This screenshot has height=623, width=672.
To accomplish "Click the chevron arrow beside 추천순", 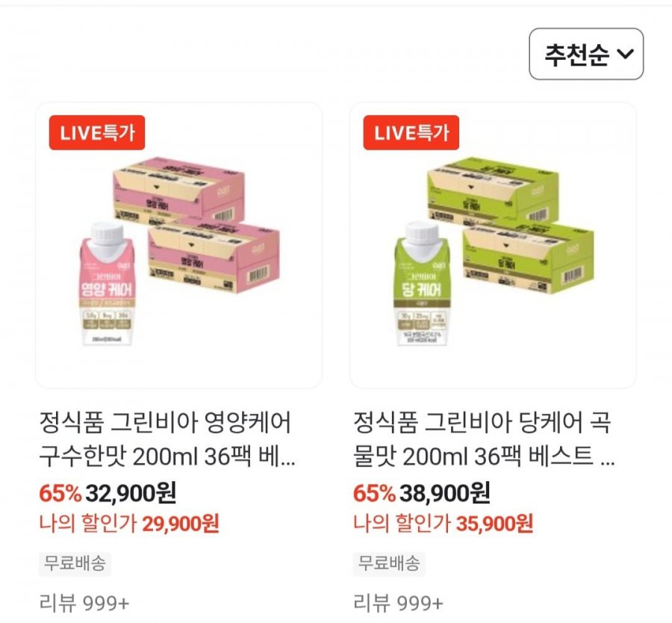I will coord(625,54).
